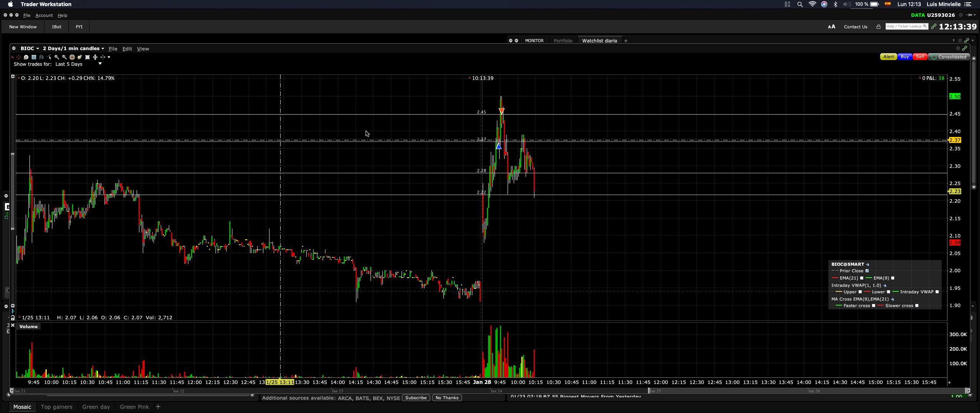Click the bar type chart icon
Screen dimensions: 980x413
tap(41, 57)
